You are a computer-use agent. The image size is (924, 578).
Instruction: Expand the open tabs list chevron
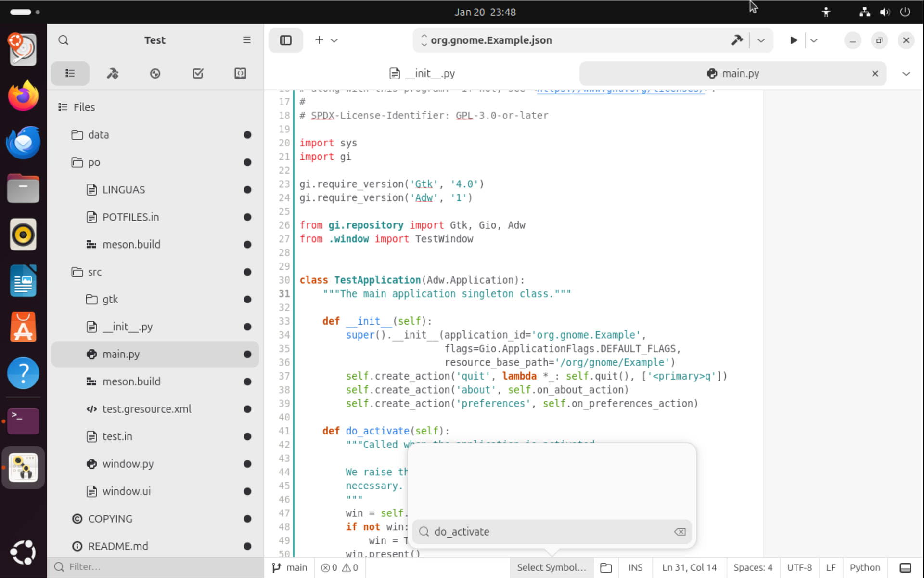click(x=906, y=74)
